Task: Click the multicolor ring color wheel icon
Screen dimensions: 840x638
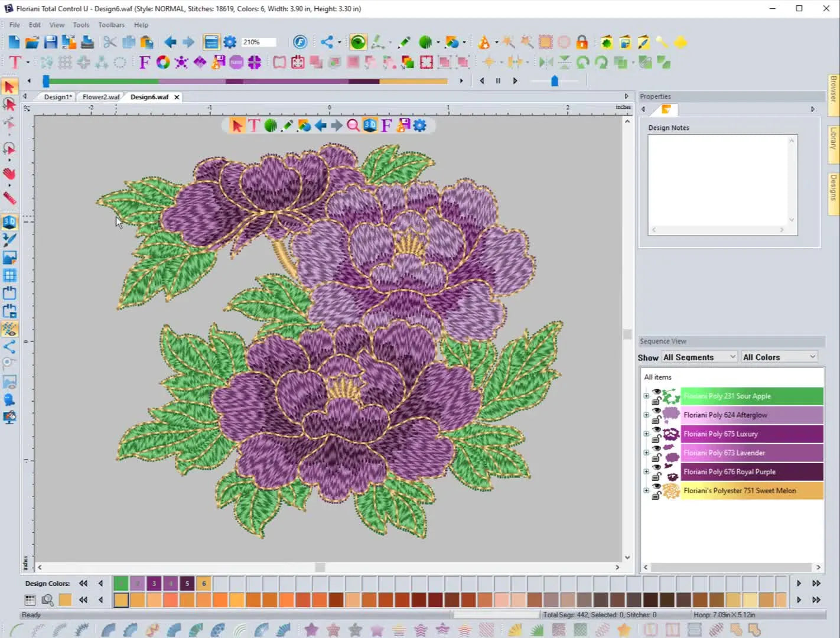Action: click(163, 62)
